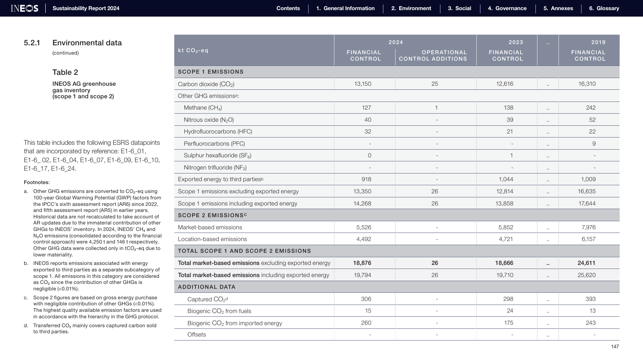Image resolution: width=643 pixels, height=364 pixels.
Task: Click the SCOPE 2 EMISSIONS section row
Action: pos(397,215)
